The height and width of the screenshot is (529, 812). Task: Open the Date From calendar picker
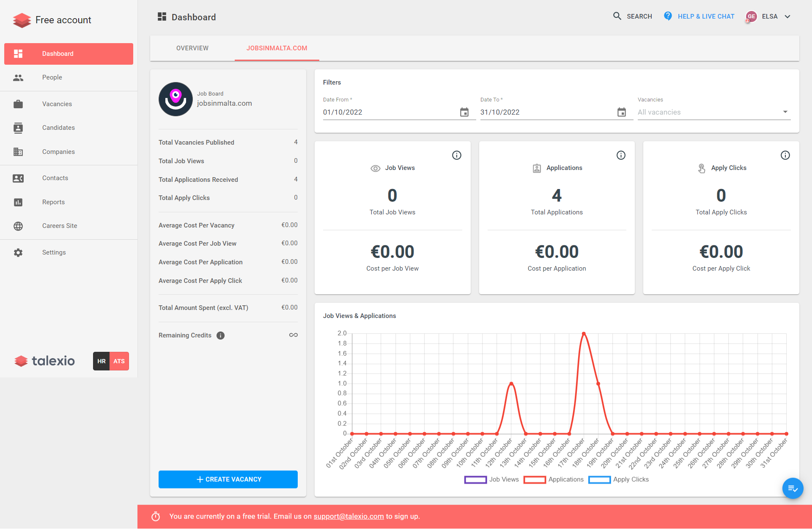point(464,112)
